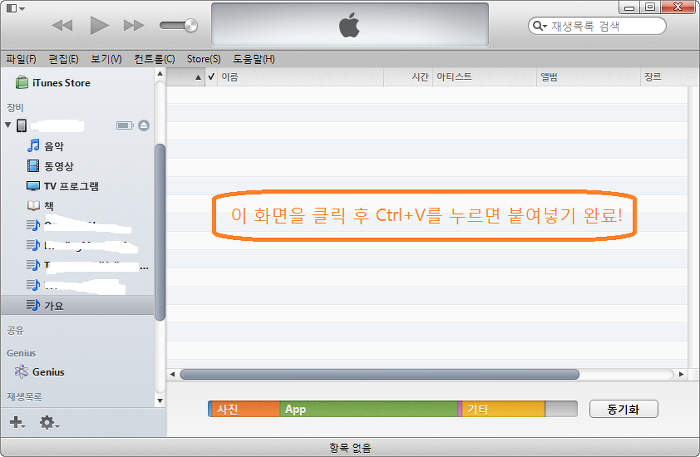This screenshot has width=700, height=457.
Task: Sort by the 아티스트 column header
Action: pyautogui.click(x=484, y=77)
